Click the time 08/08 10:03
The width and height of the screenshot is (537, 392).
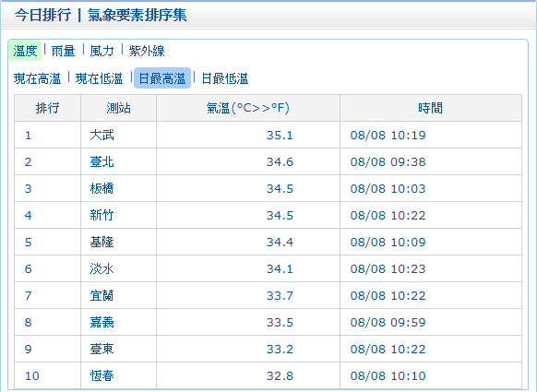coord(388,189)
